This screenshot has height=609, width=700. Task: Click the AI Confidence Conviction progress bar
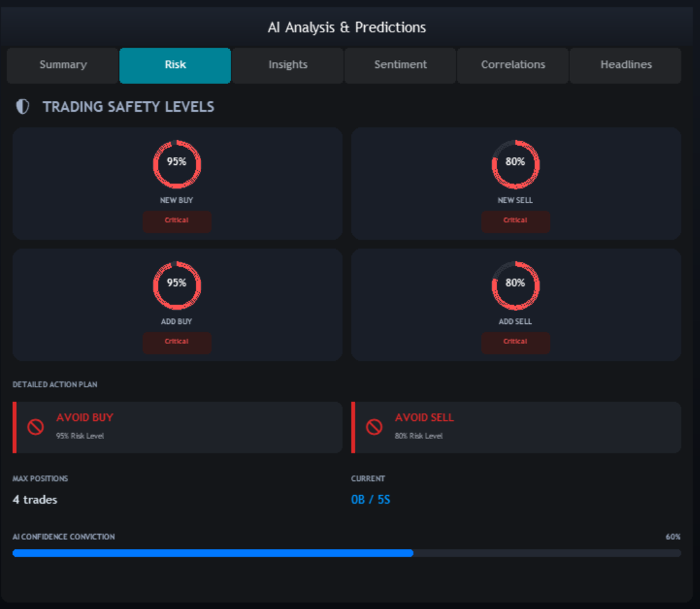pyautogui.click(x=347, y=553)
